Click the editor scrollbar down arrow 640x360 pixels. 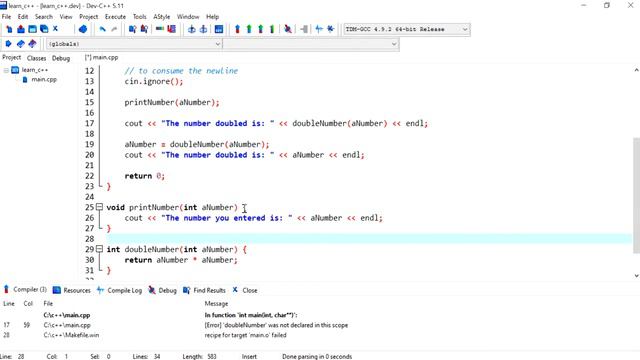636,276
